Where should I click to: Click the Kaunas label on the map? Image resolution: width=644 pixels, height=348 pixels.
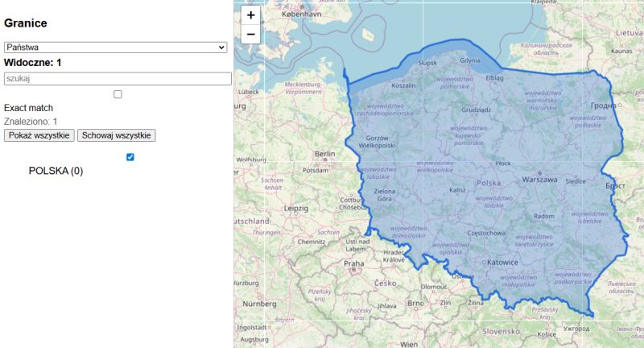[621, 52]
